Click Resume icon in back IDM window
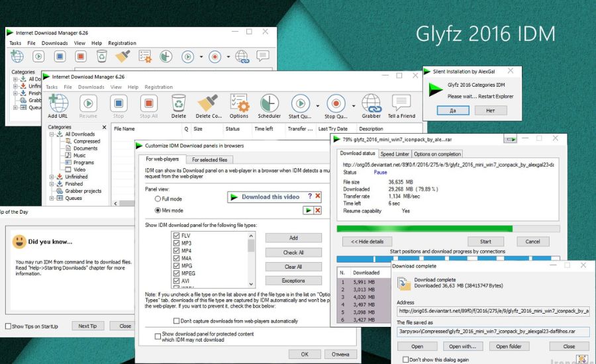This screenshot has height=364, width=596. coord(38,57)
